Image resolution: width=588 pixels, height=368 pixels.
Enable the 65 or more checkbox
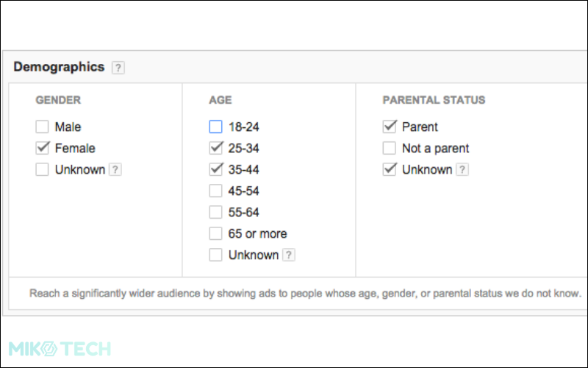click(x=215, y=233)
